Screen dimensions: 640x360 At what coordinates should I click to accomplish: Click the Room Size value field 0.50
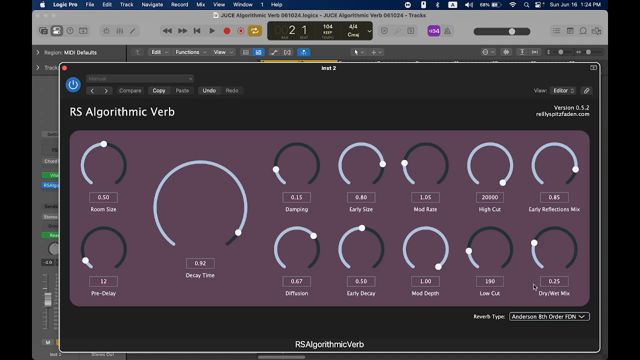[103, 197]
